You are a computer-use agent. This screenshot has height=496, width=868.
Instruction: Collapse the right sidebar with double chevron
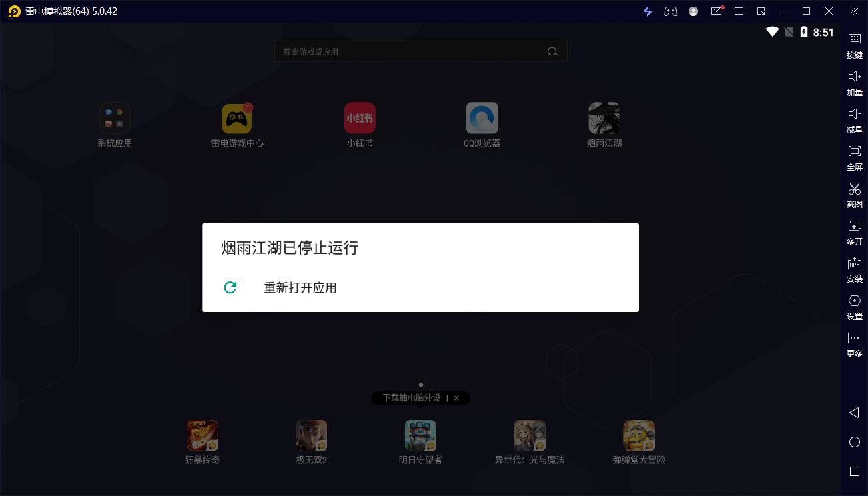tap(854, 11)
